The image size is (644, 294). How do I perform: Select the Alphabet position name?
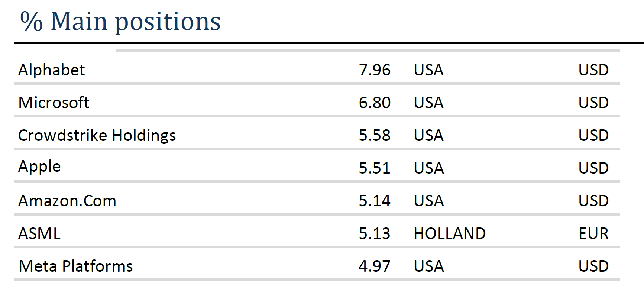coord(52,70)
